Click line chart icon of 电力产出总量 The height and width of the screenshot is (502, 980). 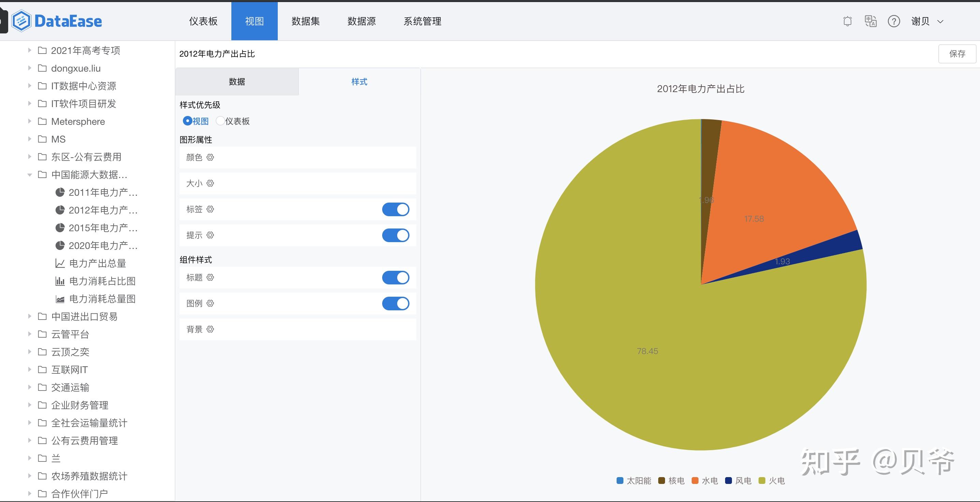pos(60,263)
